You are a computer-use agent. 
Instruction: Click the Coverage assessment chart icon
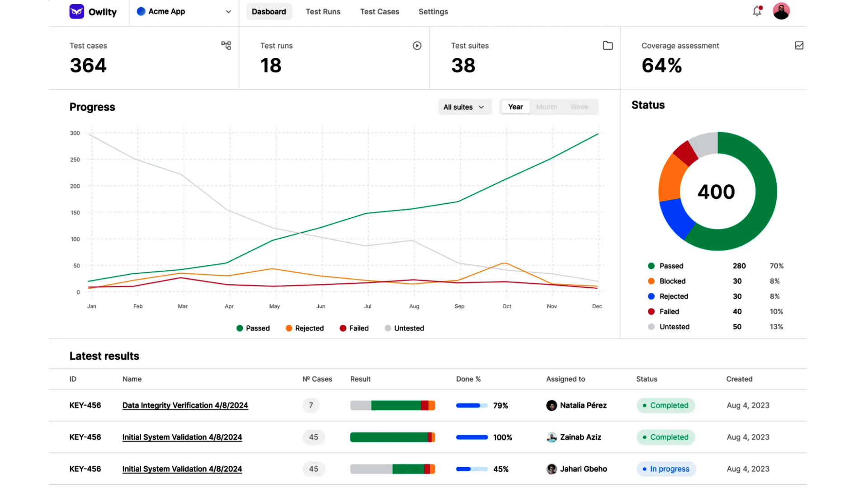(x=799, y=46)
